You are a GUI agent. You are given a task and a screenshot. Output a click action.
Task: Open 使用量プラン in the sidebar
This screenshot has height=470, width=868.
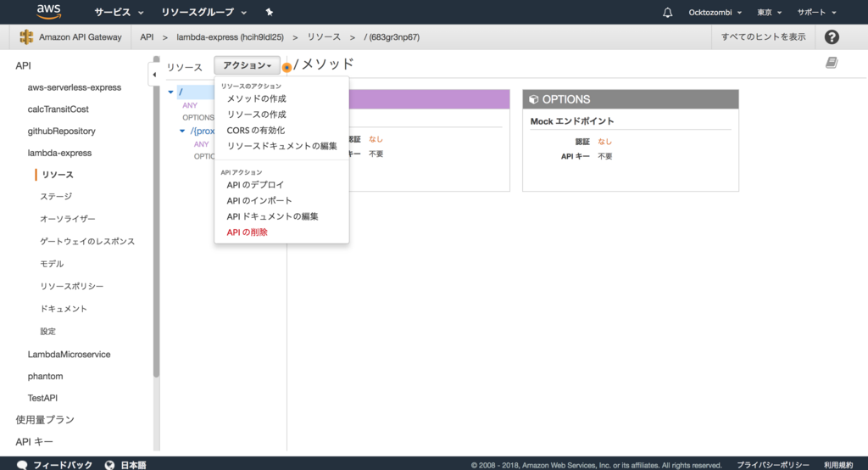pyautogui.click(x=45, y=420)
